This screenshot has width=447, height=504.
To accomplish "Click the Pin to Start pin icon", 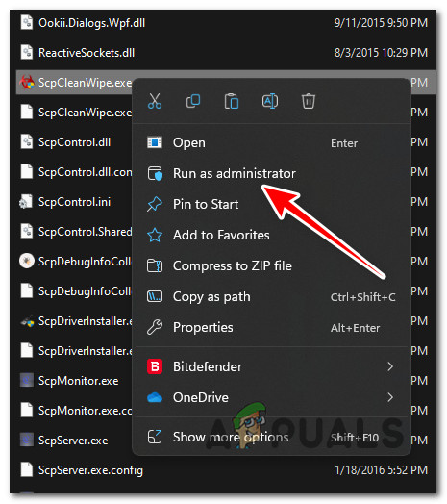I will [155, 205].
